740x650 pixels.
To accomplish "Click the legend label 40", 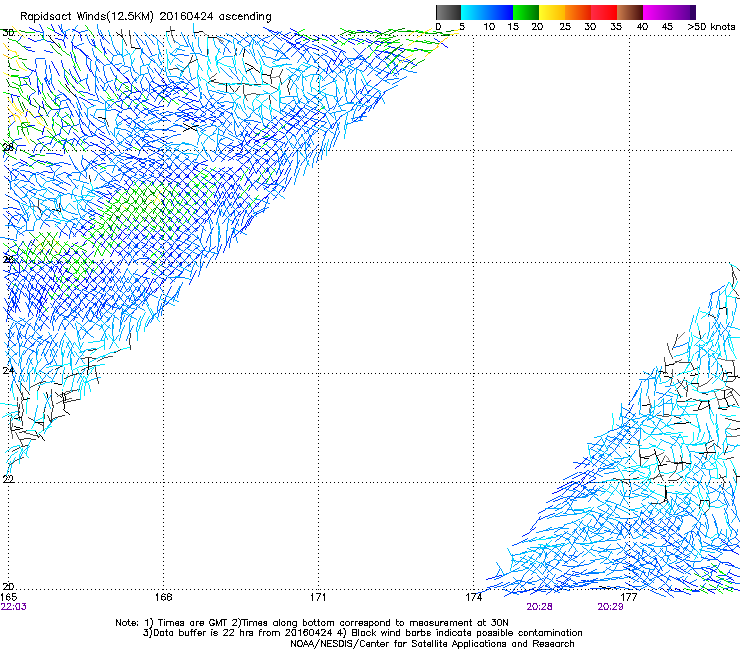I will click(x=642, y=27).
